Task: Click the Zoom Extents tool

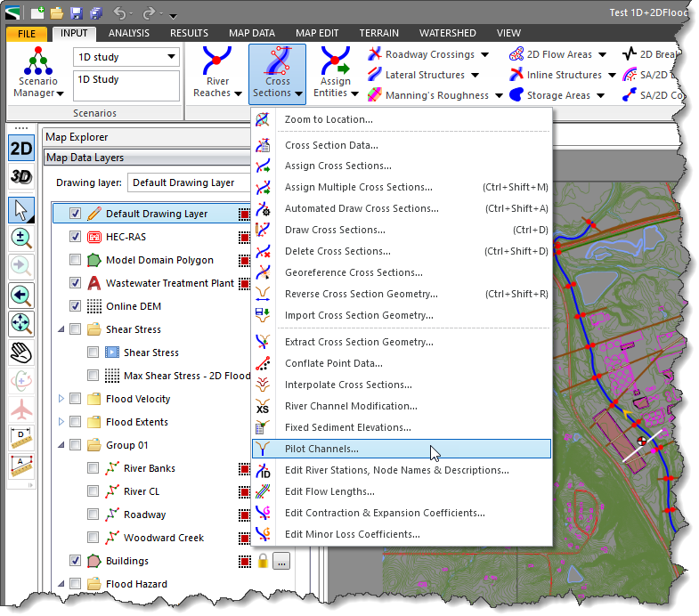Action: tap(21, 324)
